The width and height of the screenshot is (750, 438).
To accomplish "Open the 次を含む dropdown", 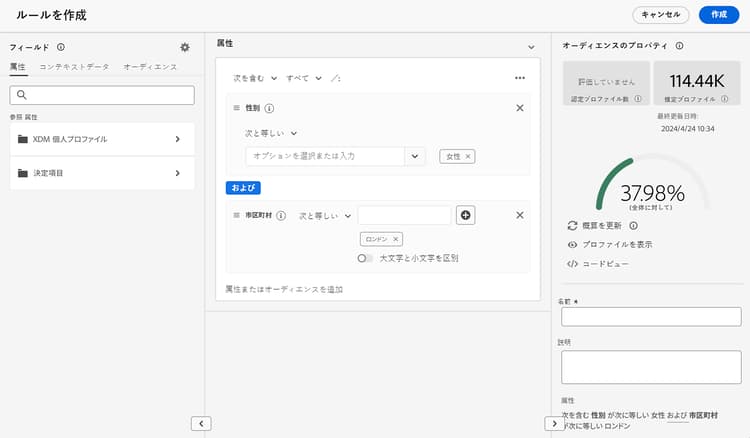I will (254, 78).
